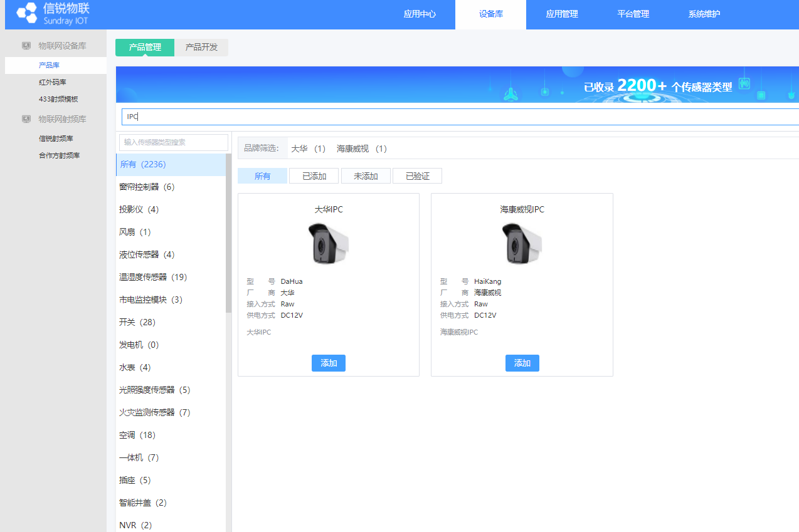Viewport: 799px width, 532px height.
Task: Select category 投影仪 (4)
Action: pos(171,209)
